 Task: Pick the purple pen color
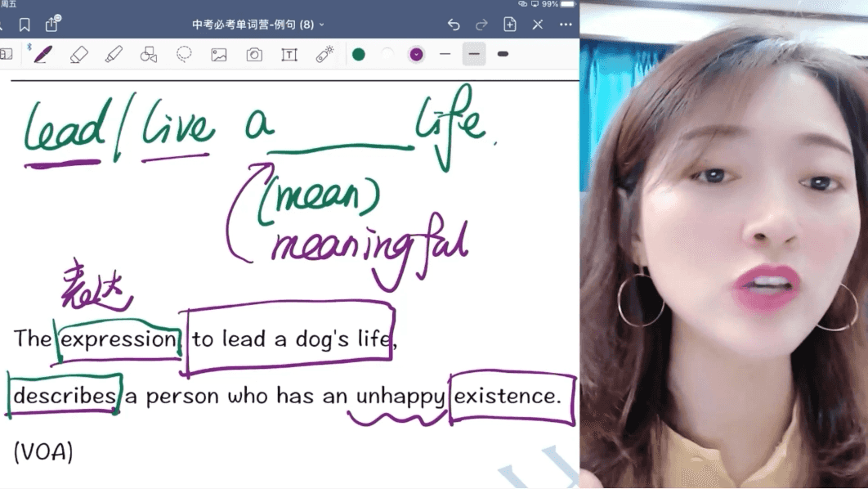(x=417, y=55)
